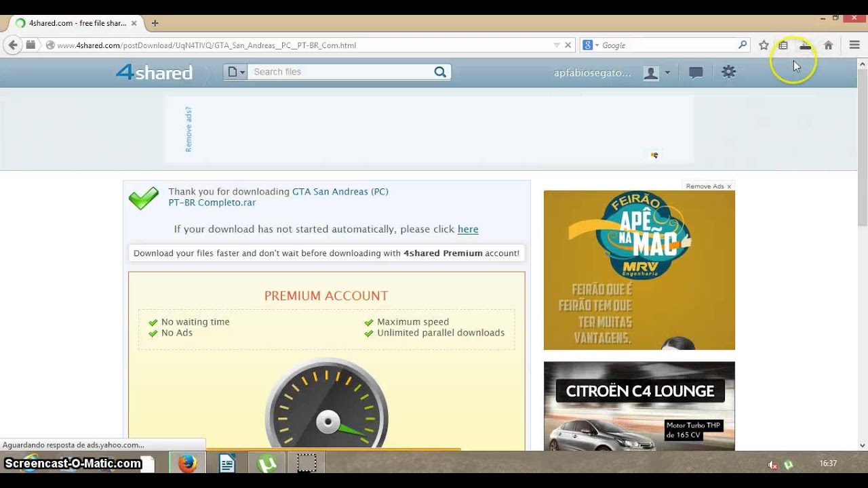Stop loading with the X in address bar

(568, 45)
